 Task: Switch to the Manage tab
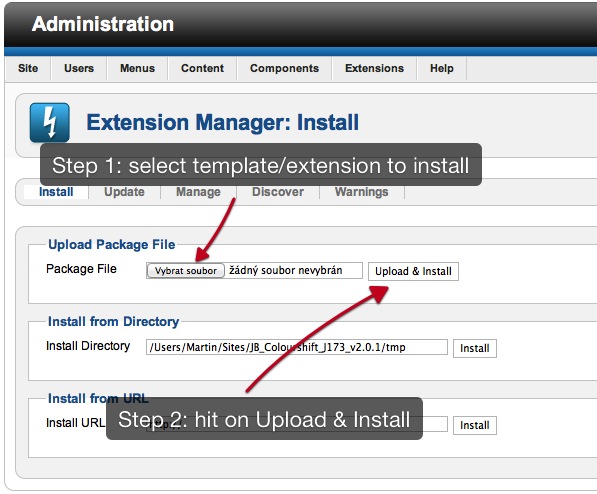pyautogui.click(x=198, y=192)
